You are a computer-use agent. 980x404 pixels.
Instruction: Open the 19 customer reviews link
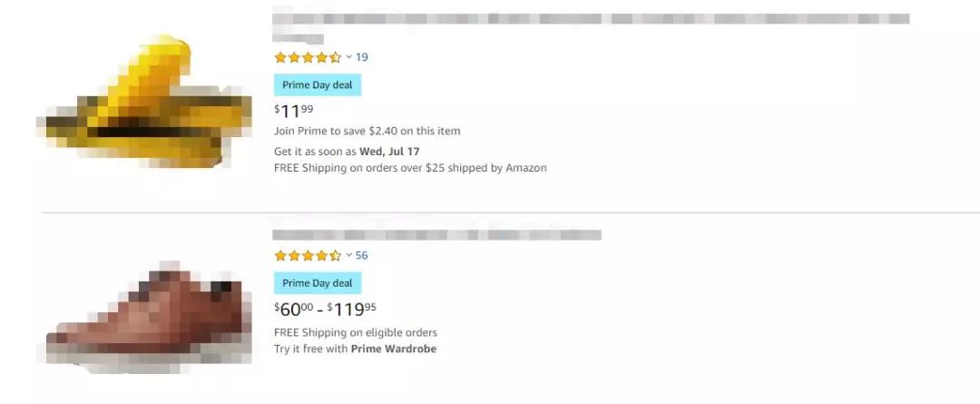click(362, 57)
